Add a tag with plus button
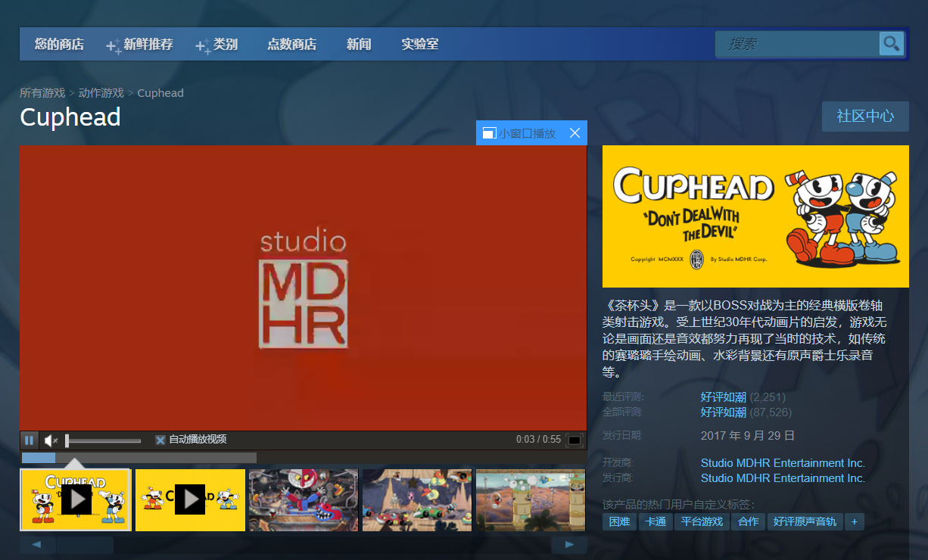 click(854, 521)
